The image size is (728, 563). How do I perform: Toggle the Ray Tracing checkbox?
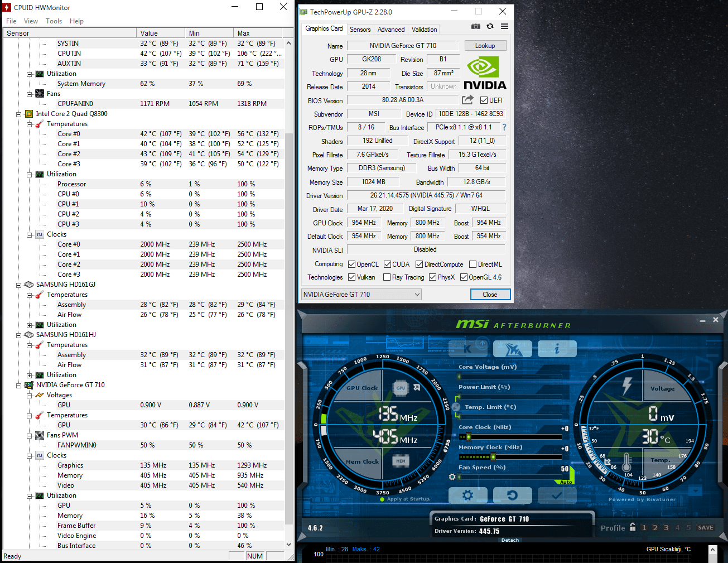(387, 277)
